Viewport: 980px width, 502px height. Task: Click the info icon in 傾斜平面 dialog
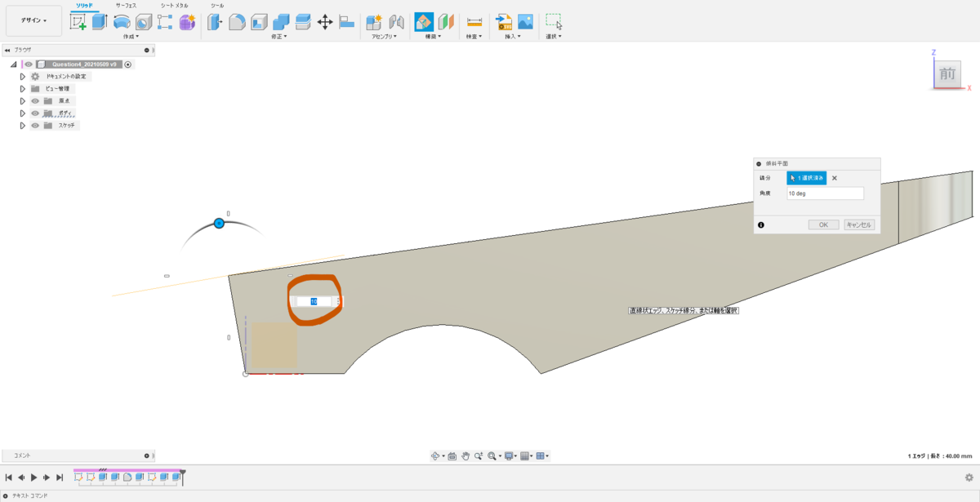(x=760, y=224)
